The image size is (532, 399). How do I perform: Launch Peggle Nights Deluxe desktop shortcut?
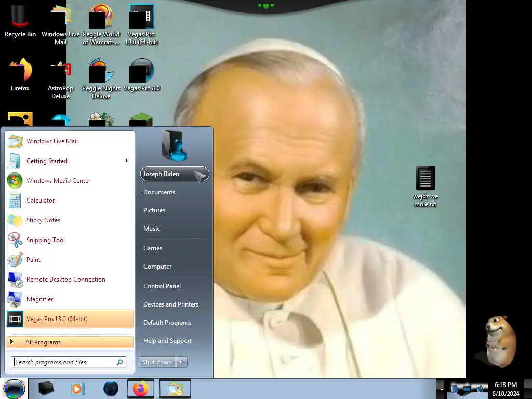(x=101, y=79)
